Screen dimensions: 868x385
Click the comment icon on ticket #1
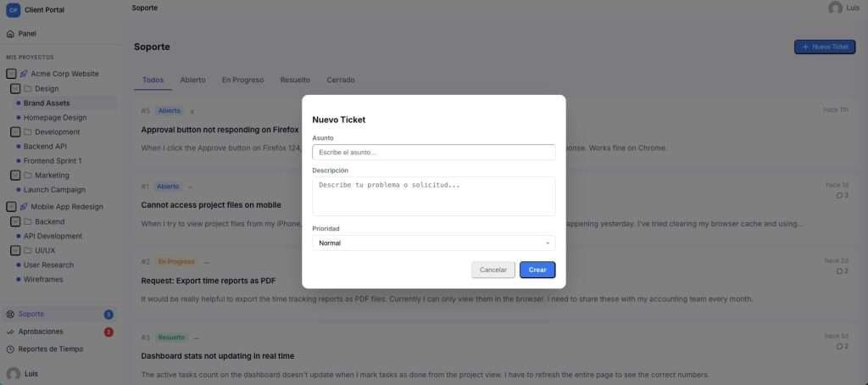pos(839,195)
